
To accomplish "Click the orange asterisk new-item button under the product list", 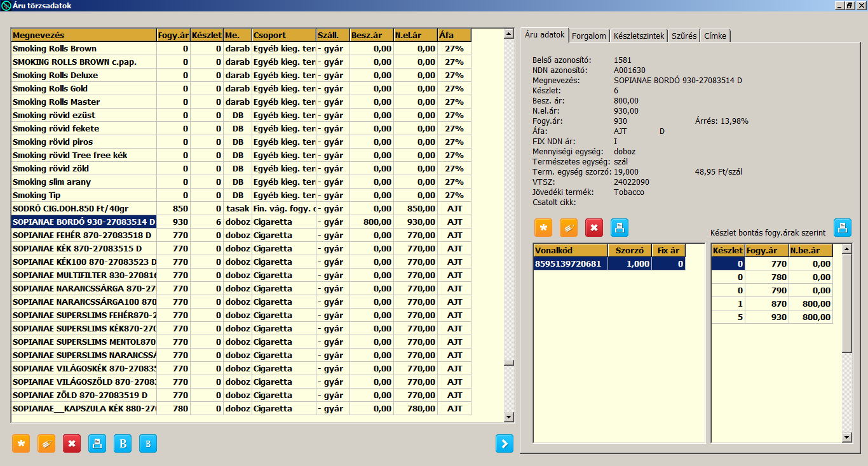I will tap(21, 443).
